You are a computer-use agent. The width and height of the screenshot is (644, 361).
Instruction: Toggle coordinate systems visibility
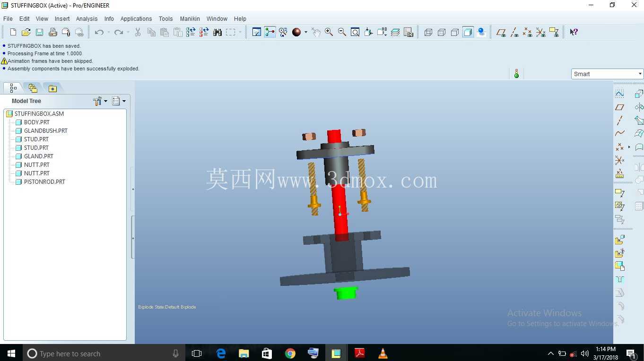pyautogui.click(x=541, y=32)
